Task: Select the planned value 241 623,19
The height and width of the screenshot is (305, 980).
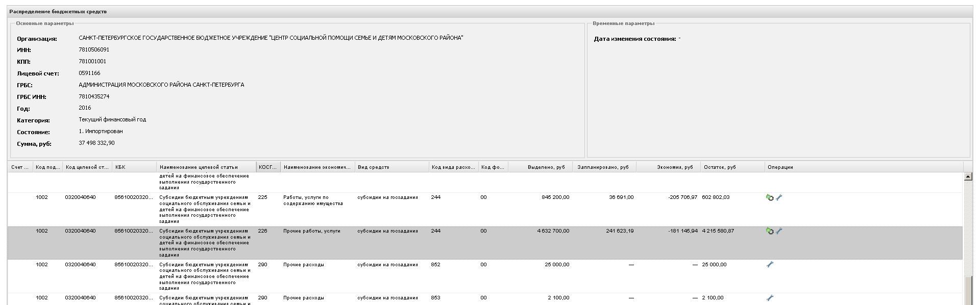Action: click(620, 231)
